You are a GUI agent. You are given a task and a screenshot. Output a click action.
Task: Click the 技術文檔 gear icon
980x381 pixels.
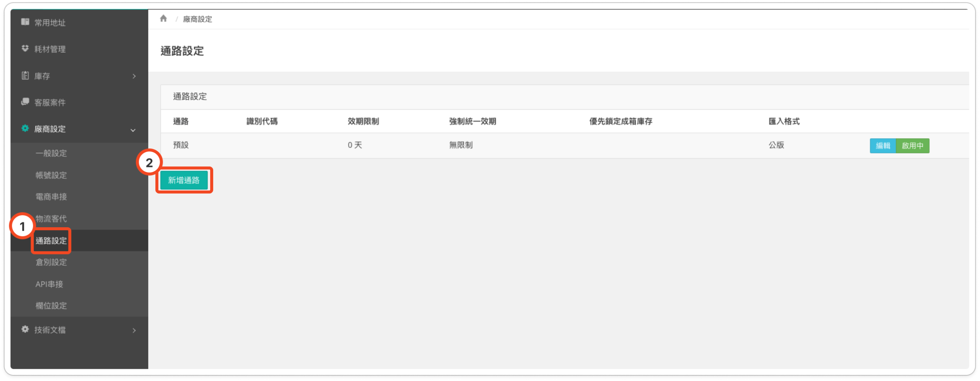[25, 329]
